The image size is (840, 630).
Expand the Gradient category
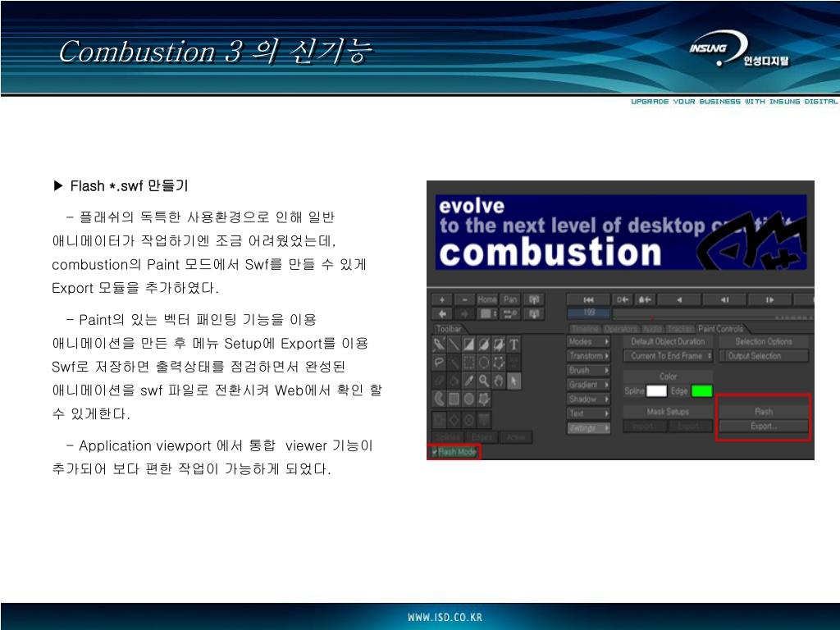point(588,385)
